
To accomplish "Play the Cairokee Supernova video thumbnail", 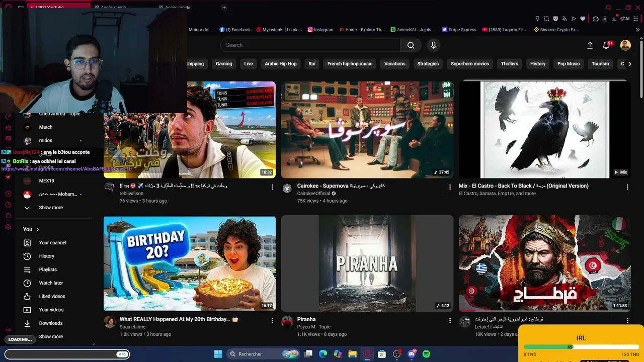I will coord(367,130).
